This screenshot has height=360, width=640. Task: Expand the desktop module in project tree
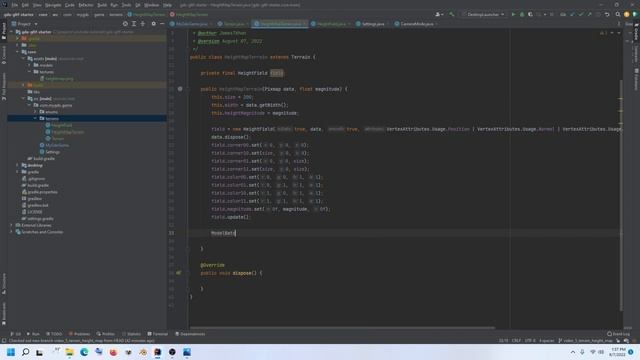(18, 165)
